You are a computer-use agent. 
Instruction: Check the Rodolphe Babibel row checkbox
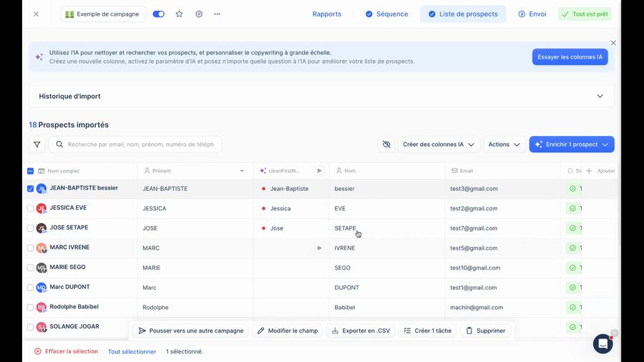(30, 307)
